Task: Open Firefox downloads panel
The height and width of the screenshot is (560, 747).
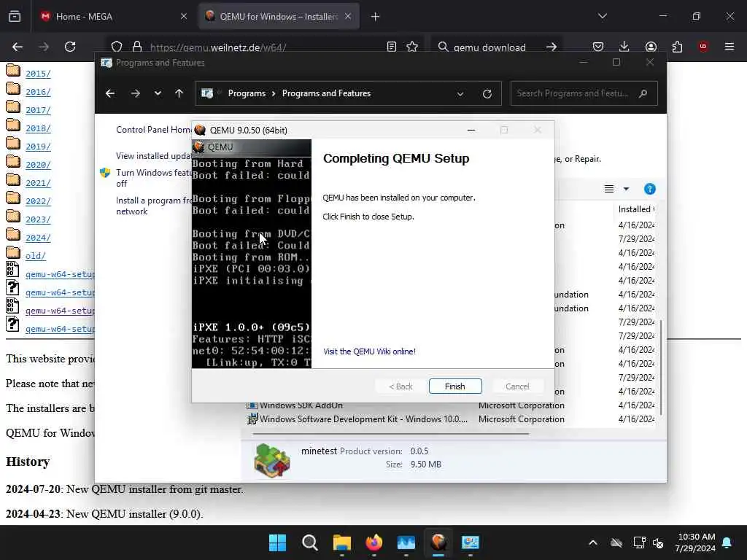Action: coord(624,47)
